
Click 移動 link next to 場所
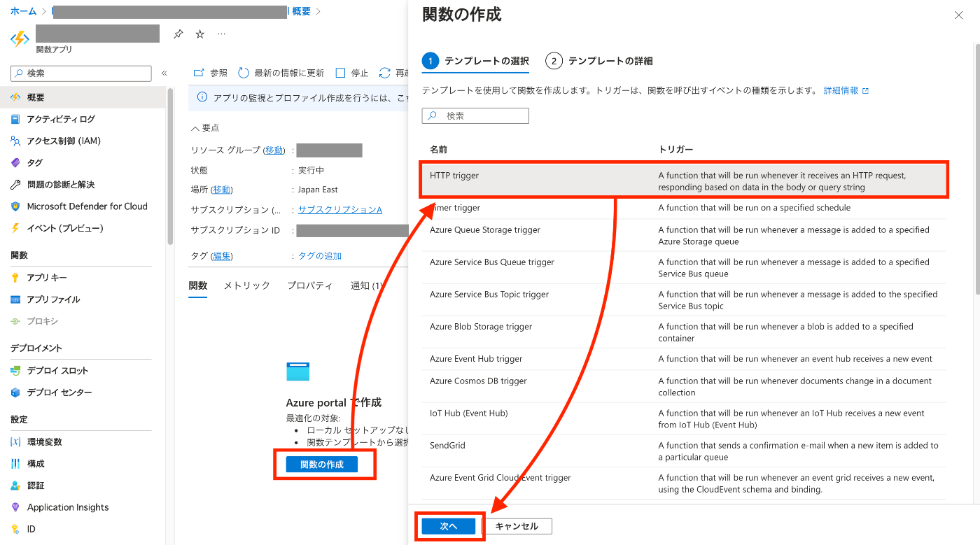click(222, 190)
